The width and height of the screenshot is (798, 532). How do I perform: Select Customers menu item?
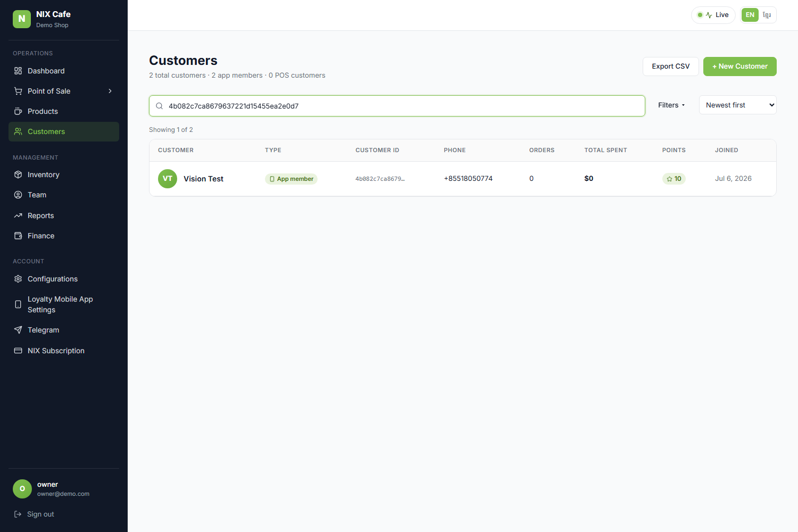64,131
